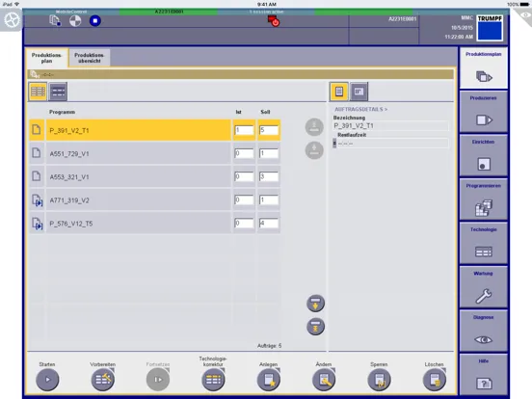Switch to the second details panel view
The height and width of the screenshot is (399, 532).
(359, 92)
